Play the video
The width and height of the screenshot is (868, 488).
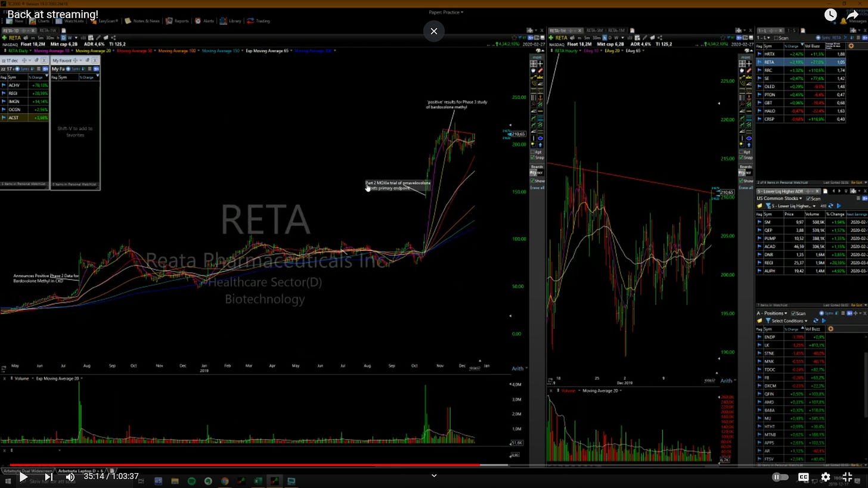[23, 477]
